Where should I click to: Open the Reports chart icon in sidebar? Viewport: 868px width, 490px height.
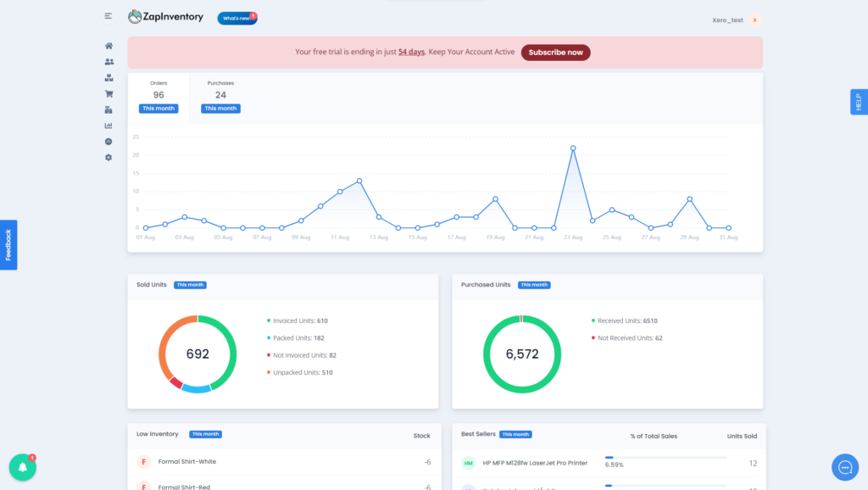(x=108, y=125)
